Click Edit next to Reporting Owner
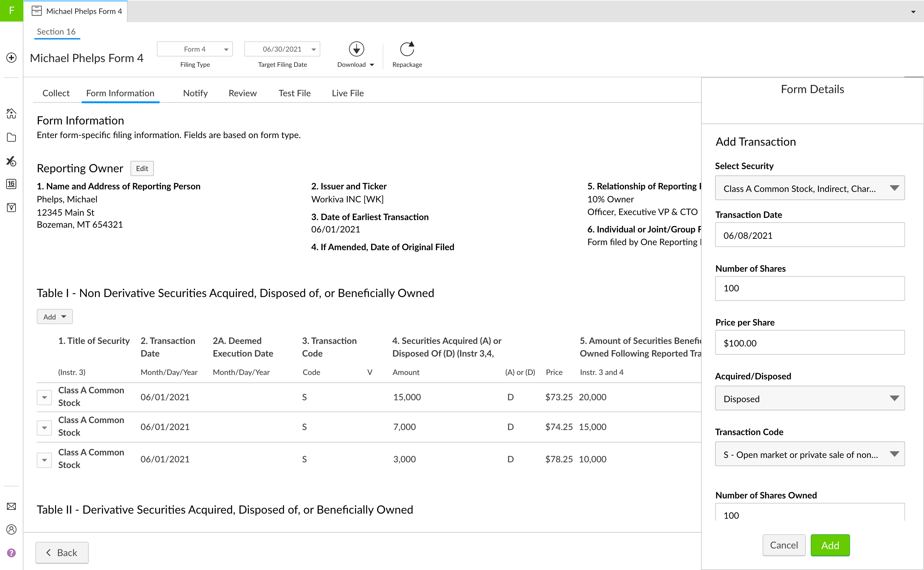The image size is (924, 570). tap(142, 168)
